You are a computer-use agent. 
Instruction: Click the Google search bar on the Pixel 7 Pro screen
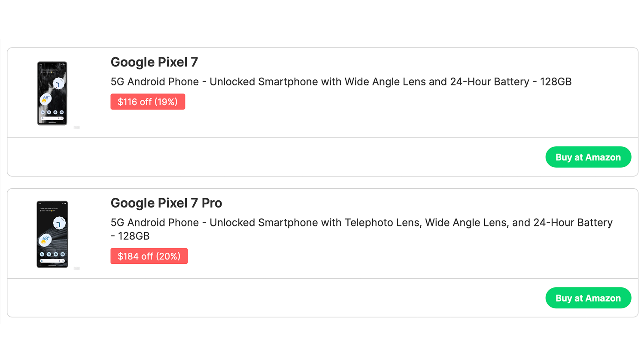pos(52,260)
